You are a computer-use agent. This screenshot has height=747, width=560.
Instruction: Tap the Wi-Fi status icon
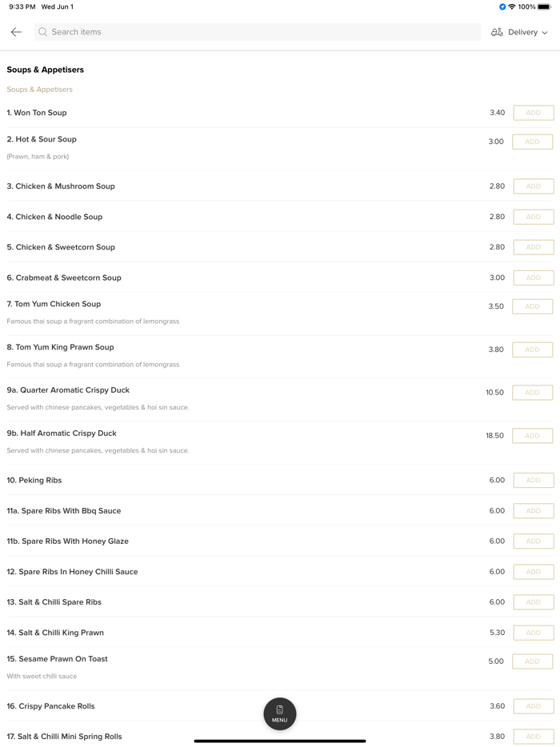pyautogui.click(x=512, y=7)
